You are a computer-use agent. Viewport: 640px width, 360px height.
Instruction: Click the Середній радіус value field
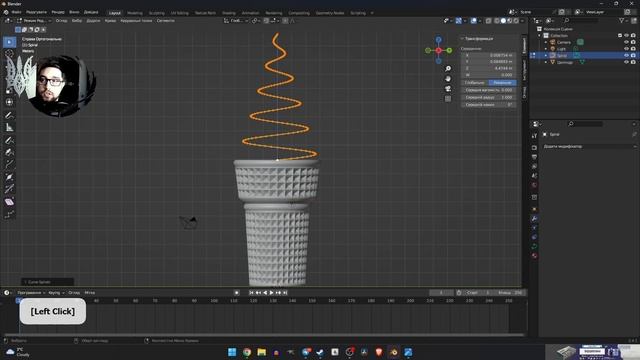click(x=489, y=97)
